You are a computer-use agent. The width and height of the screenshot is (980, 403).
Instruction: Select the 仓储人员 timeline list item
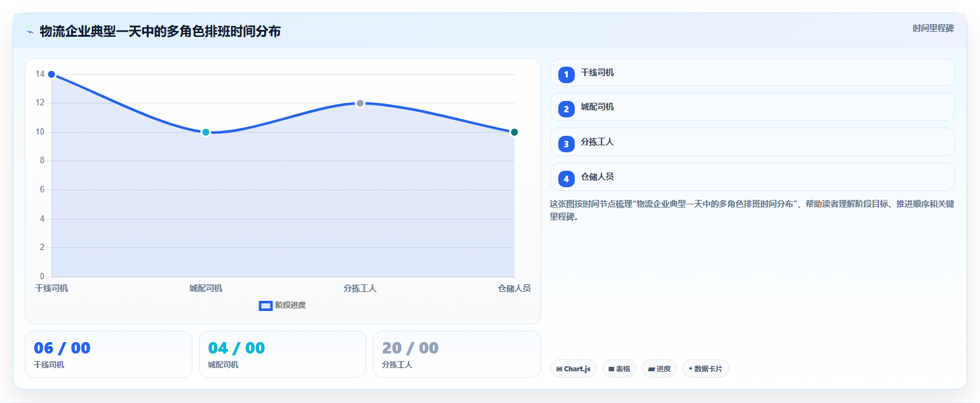tap(752, 177)
